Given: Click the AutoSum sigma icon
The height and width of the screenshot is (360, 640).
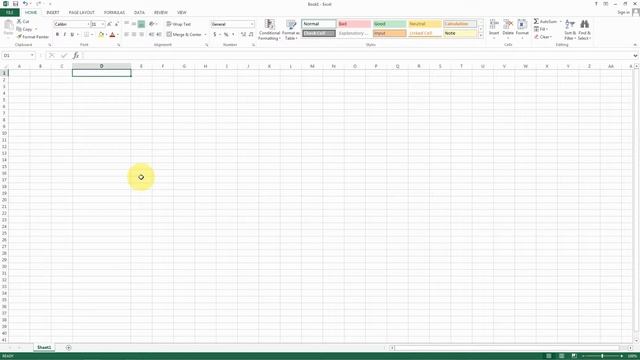Looking at the screenshot, I should [x=536, y=21].
